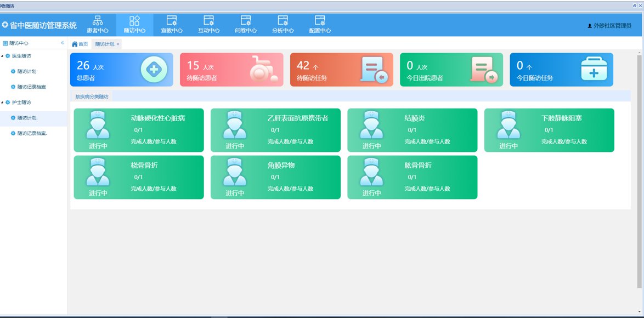Open the 角膜异物 follow-up card
Screen dimensions: 644x318
pos(275,177)
